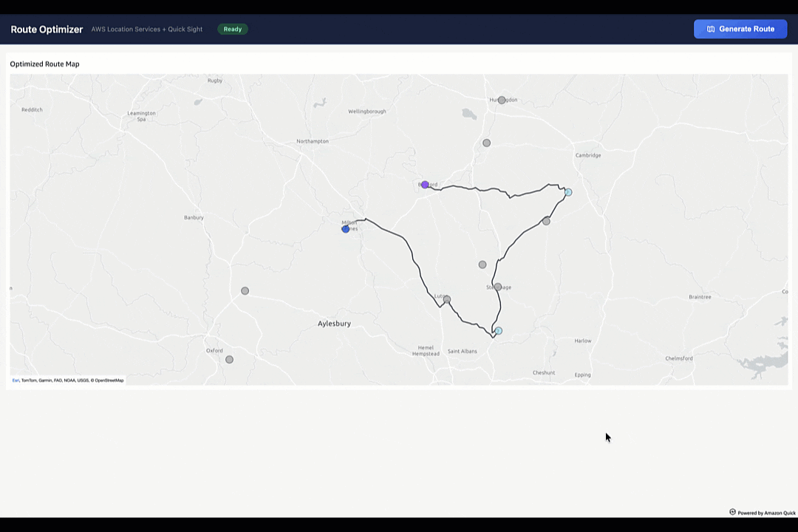Select the light blue marker southwest of Cambridge
This screenshot has width=798, height=532.
[568, 192]
